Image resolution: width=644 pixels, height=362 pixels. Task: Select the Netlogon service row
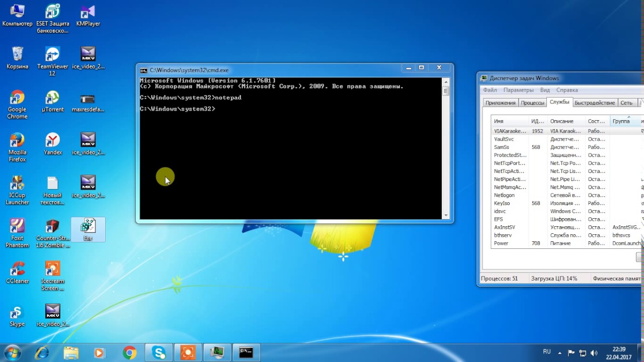(x=567, y=195)
